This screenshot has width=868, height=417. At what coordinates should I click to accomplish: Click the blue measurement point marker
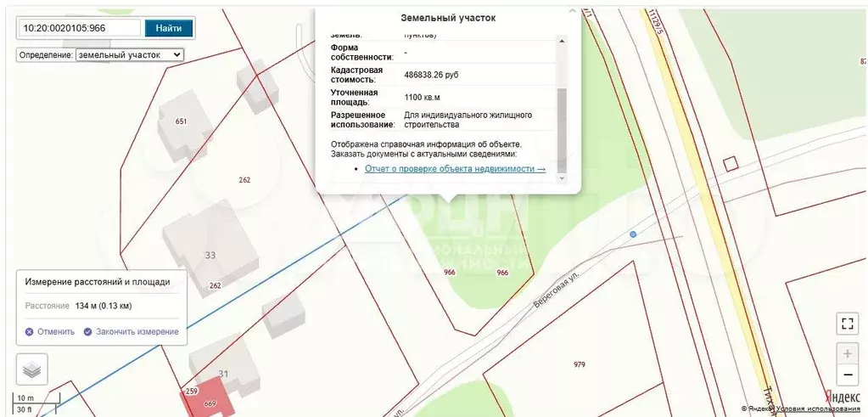pos(633,234)
